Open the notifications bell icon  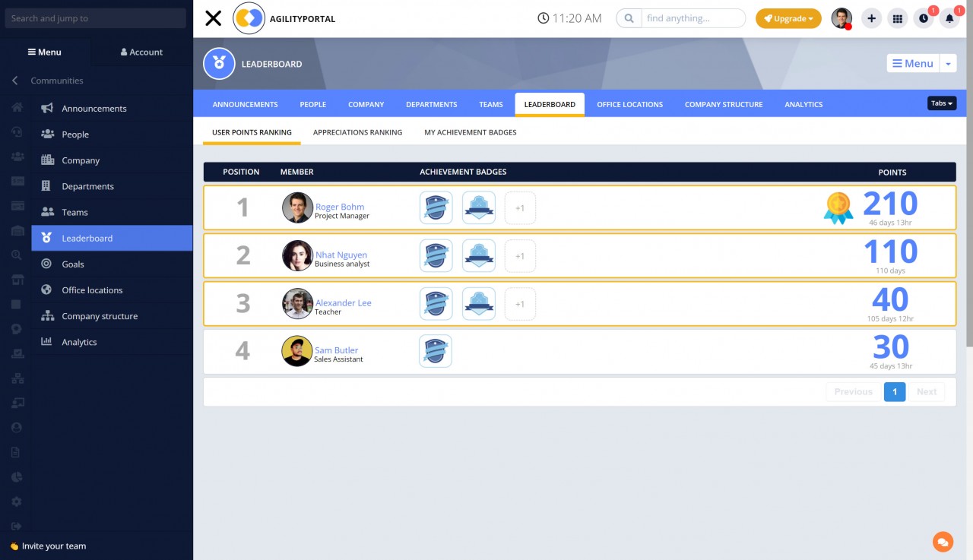click(949, 17)
